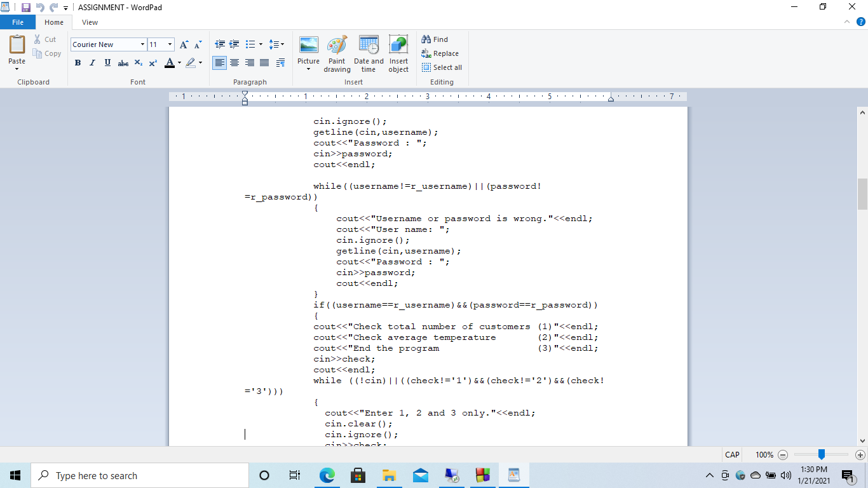Apply italic formatting
868x488 pixels.
pyautogui.click(x=92, y=63)
